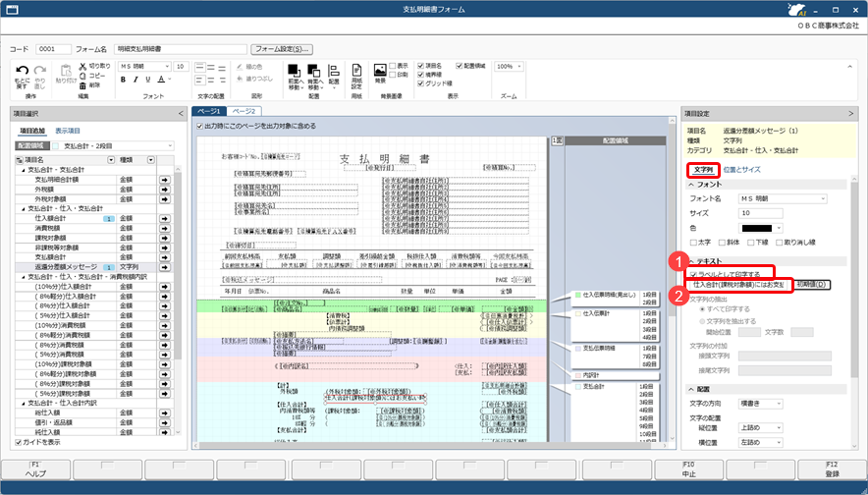Uncheck the 配置領域 display checkbox
The height and width of the screenshot is (495, 868).
click(459, 66)
